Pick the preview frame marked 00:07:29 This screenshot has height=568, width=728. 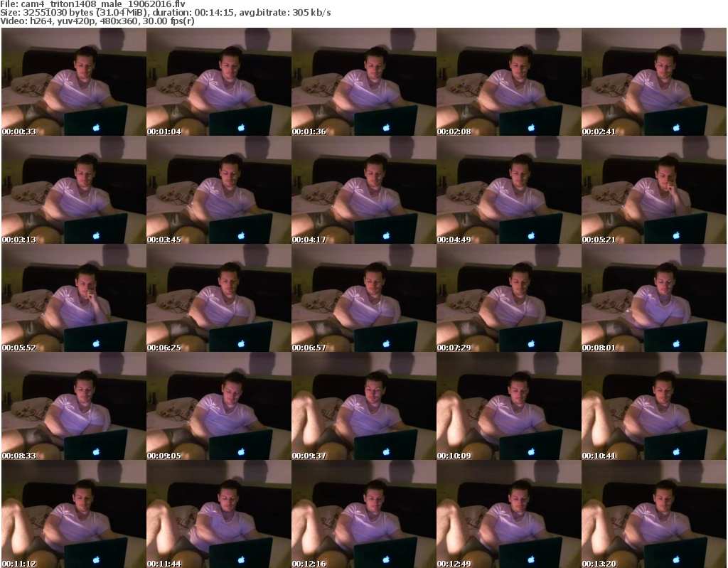click(509, 298)
